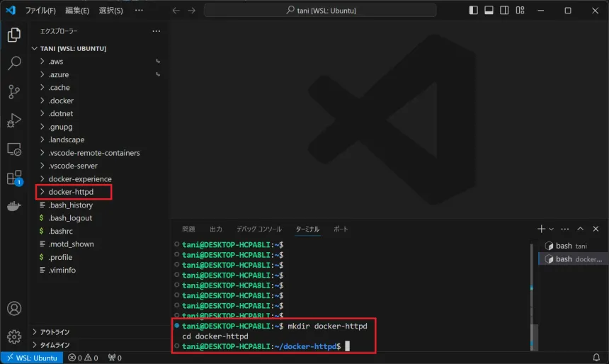609x364 pixels.
Task: Open the Docker view icon
Action: click(14, 207)
